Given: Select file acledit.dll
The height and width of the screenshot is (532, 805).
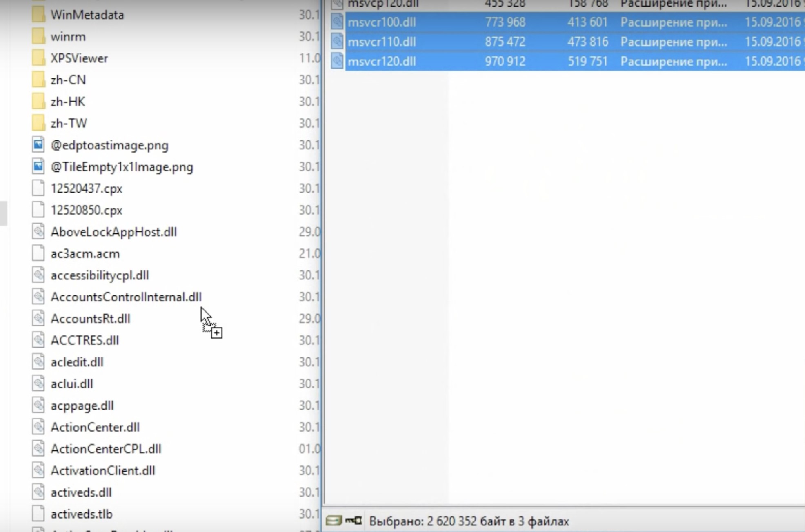Looking at the screenshot, I should click(x=77, y=362).
